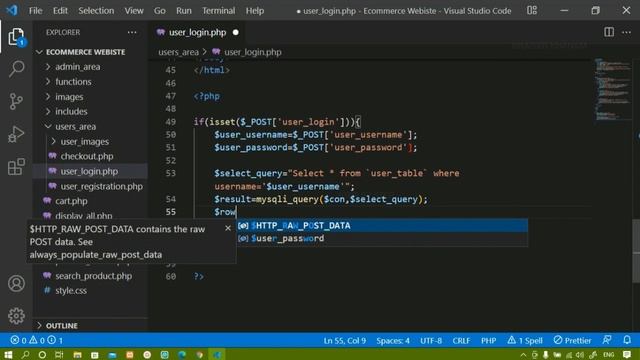Open the notifications bell in status bar

[627, 340]
